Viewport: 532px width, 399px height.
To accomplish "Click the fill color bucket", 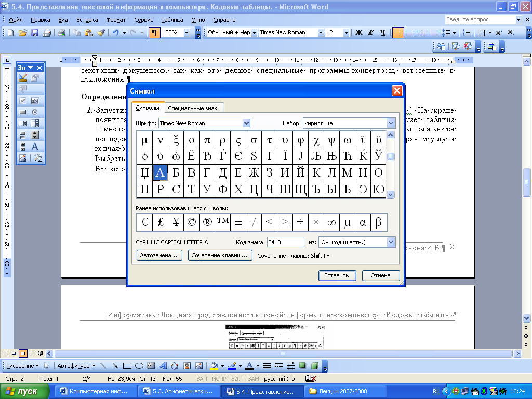I will 214,366.
